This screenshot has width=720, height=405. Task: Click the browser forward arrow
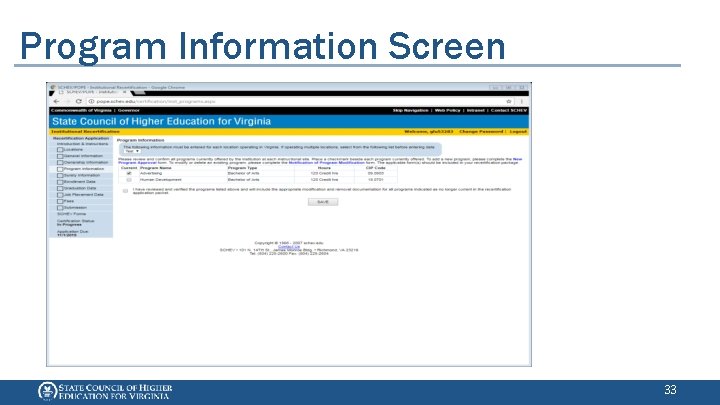point(68,101)
